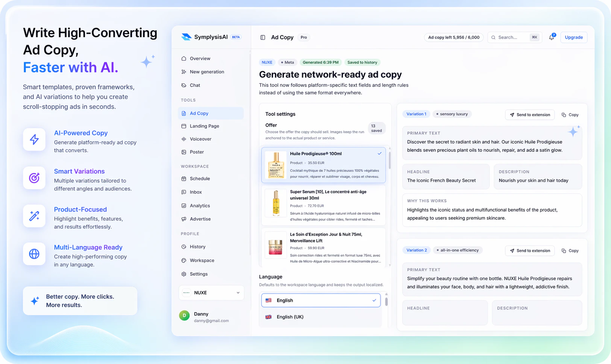This screenshot has height=364, width=611.
Task: Click the Ad copy left 5,956 / 6,000 counter
Action: (x=454, y=37)
